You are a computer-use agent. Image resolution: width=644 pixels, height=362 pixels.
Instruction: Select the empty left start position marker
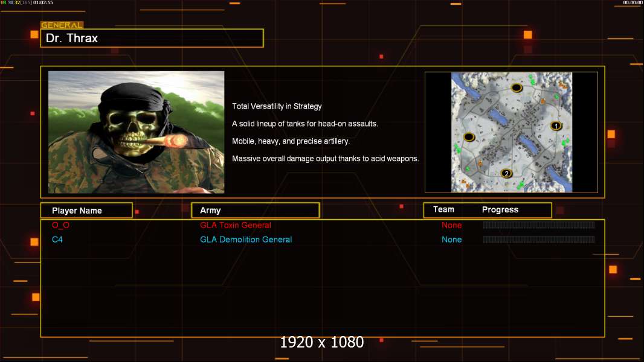pos(469,137)
